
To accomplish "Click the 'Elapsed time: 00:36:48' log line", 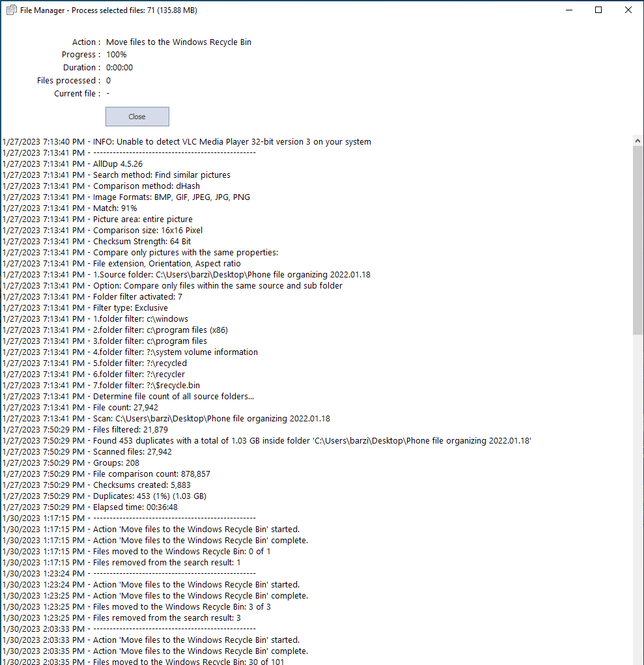I will [135, 507].
